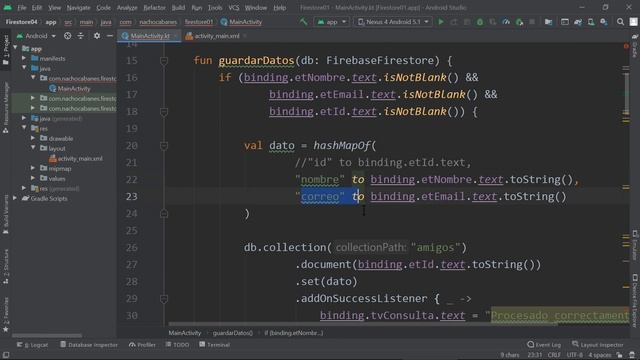Click the Search Everywhere magnifier icon
The width and height of the screenshot is (640, 360).
620,22
